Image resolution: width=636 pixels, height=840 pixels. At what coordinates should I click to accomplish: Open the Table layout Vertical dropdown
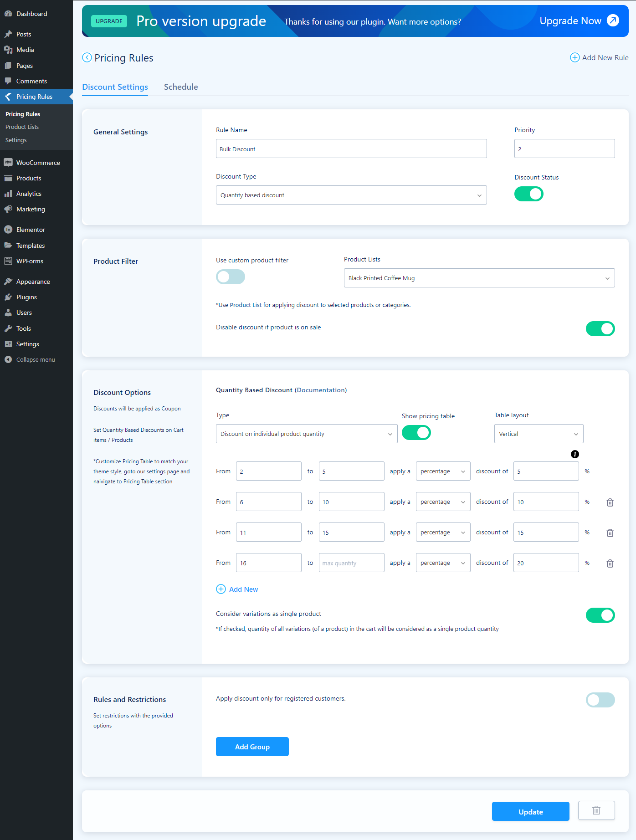539,434
